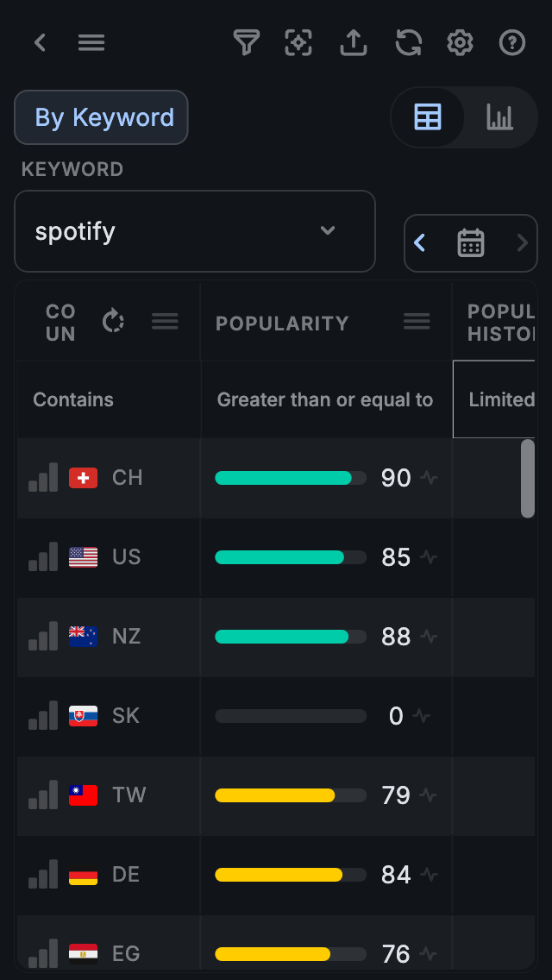
Task: Go to the previous date period
Action: coord(420,243)
